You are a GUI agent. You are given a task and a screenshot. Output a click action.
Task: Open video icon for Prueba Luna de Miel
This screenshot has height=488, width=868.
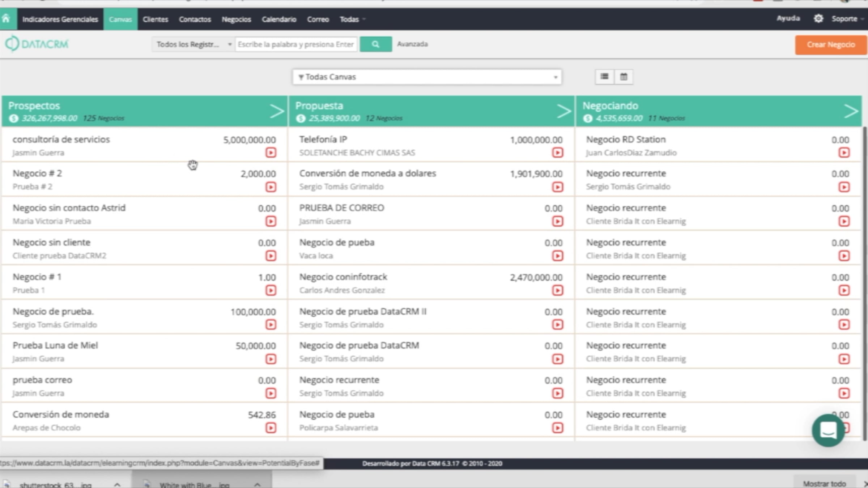click(x=271, y=359)
